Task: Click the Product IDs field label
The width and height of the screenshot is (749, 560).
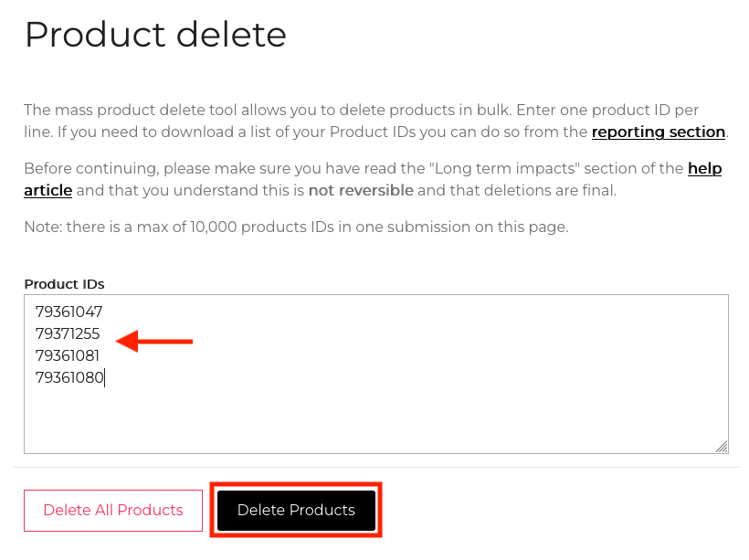Action: [64, 284]
